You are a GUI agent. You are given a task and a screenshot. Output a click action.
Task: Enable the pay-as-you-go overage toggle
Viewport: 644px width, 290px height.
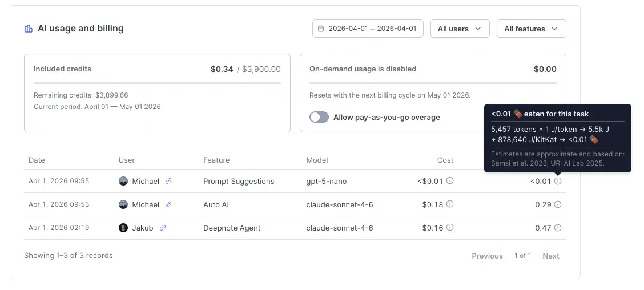click(x=319, y=117)
